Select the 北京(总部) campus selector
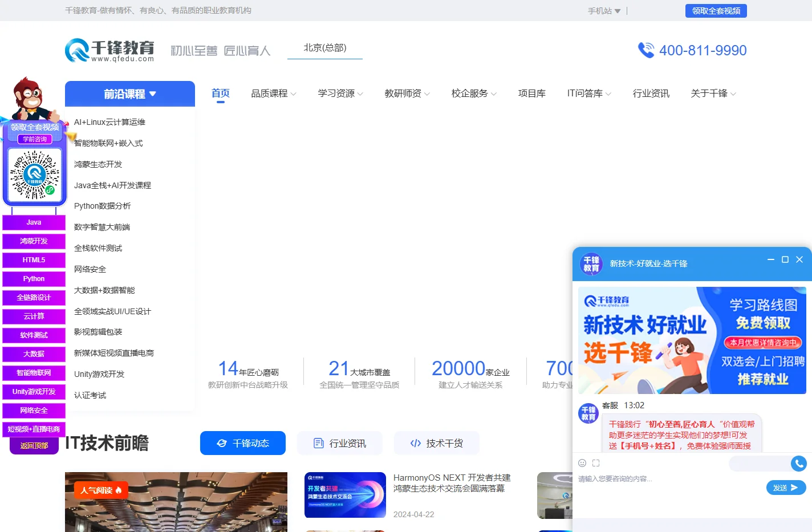The height and width of the screenshot is (532, 812). pyautogui.click(x=325, y=48)
